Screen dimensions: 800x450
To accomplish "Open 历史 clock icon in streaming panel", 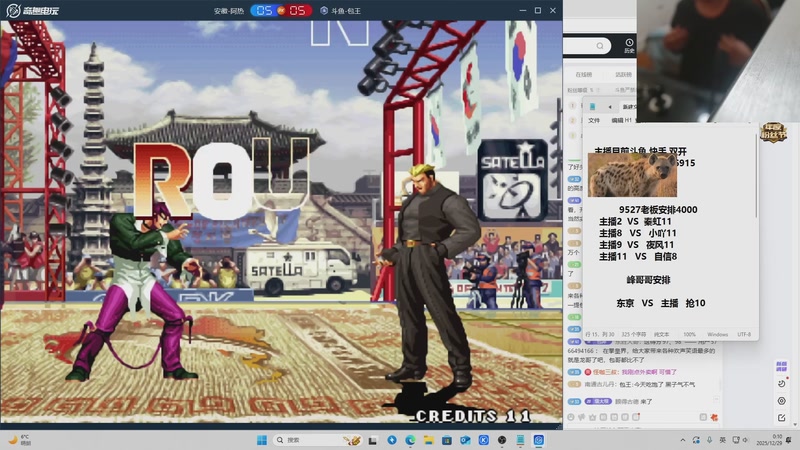I will point(629,45).
